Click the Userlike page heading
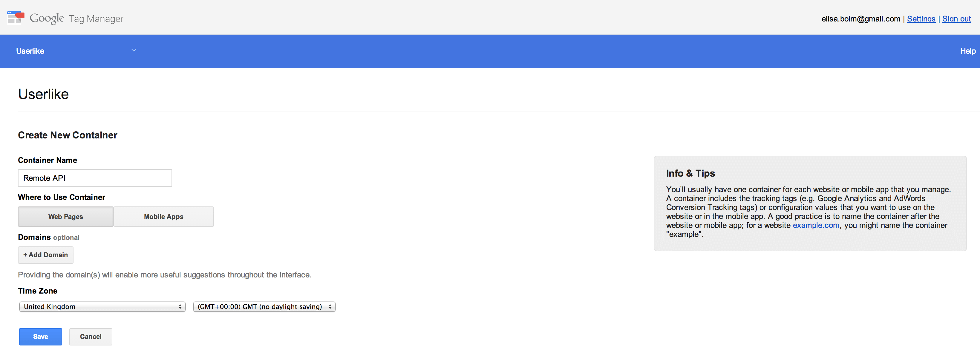The height and width of the screenshot is (358, 980). point(43,94)
